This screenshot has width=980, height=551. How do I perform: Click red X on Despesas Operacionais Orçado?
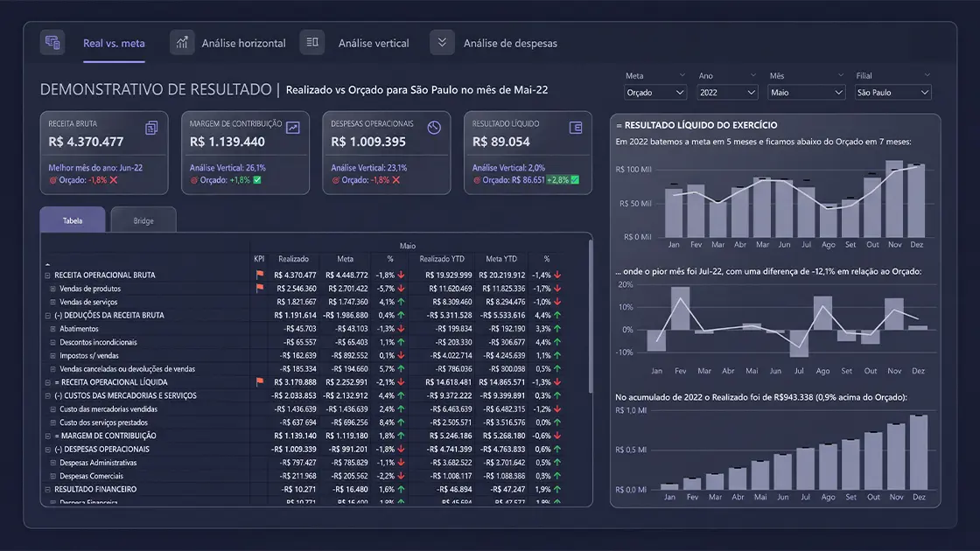coord(395,180)
